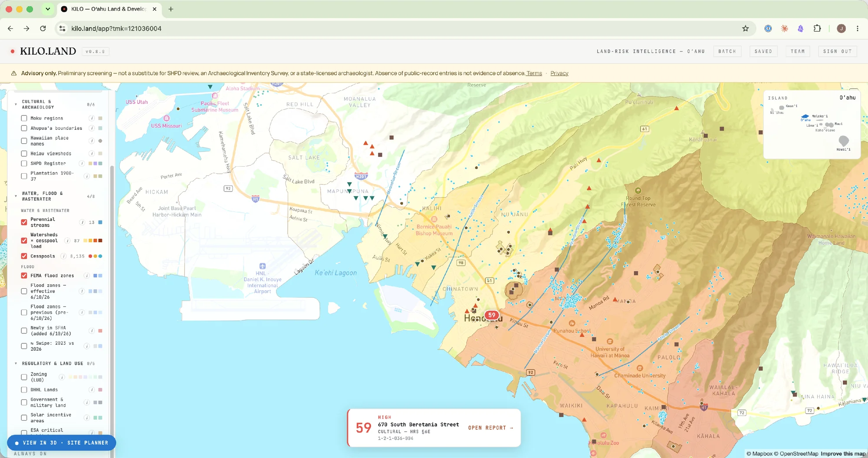Open HNL airport map icon
Screen dimensions: 868x458
point(263,266)
